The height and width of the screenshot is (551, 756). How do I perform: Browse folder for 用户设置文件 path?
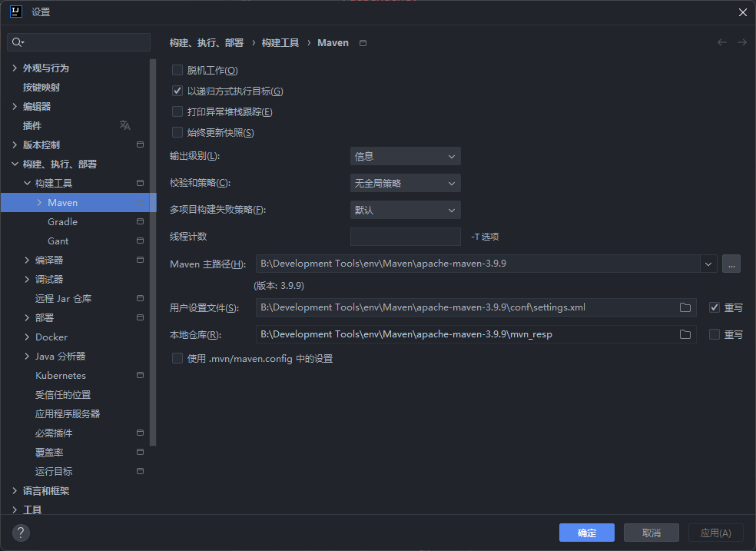pos(685,307)
